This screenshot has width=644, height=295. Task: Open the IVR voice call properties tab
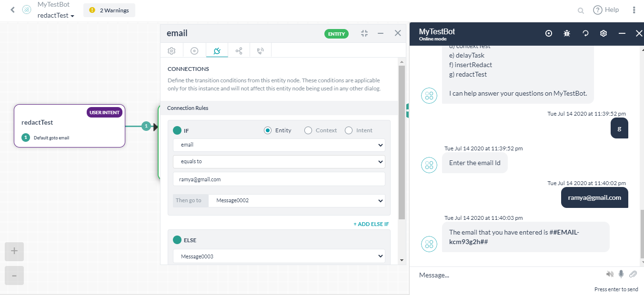coord(261,51)
